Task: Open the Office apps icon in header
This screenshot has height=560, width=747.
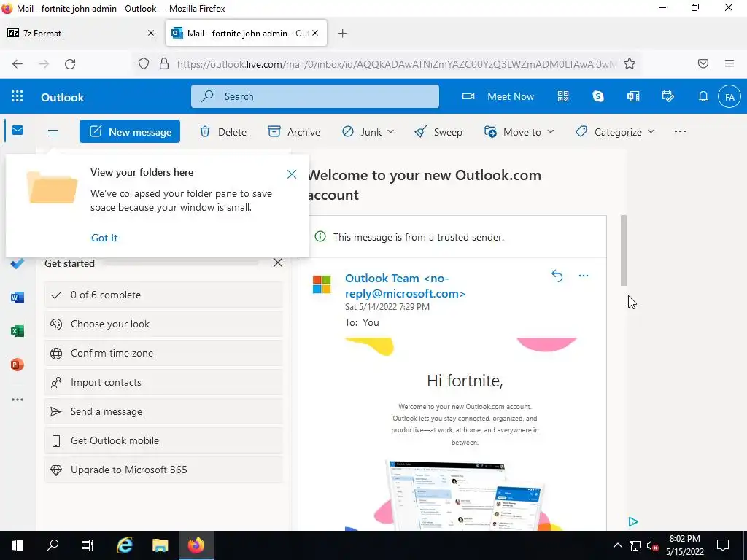Action: click(633, 96)
